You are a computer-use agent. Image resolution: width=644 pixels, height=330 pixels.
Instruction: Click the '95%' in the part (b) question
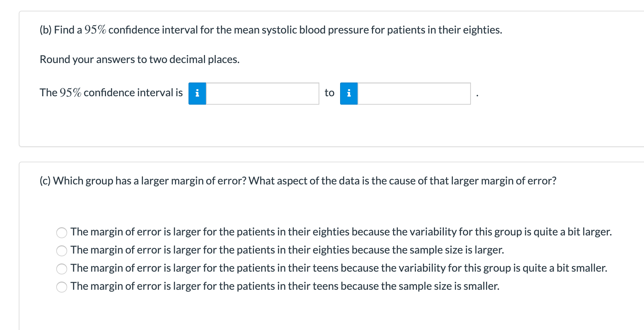coord(95,30)
